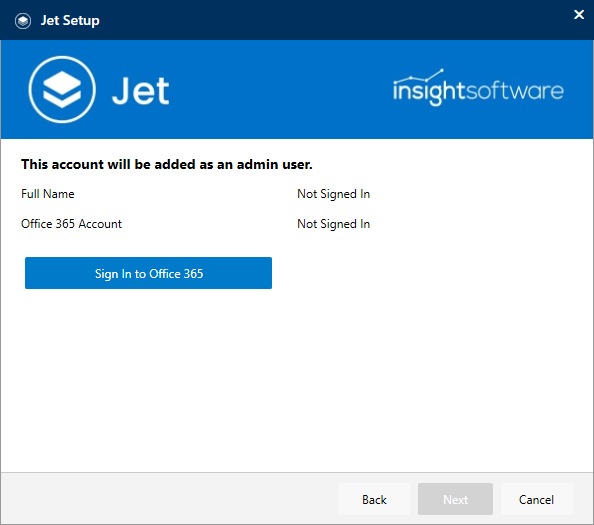Go back to the previous setup step

pyautogui.click(x=374, y=499)
